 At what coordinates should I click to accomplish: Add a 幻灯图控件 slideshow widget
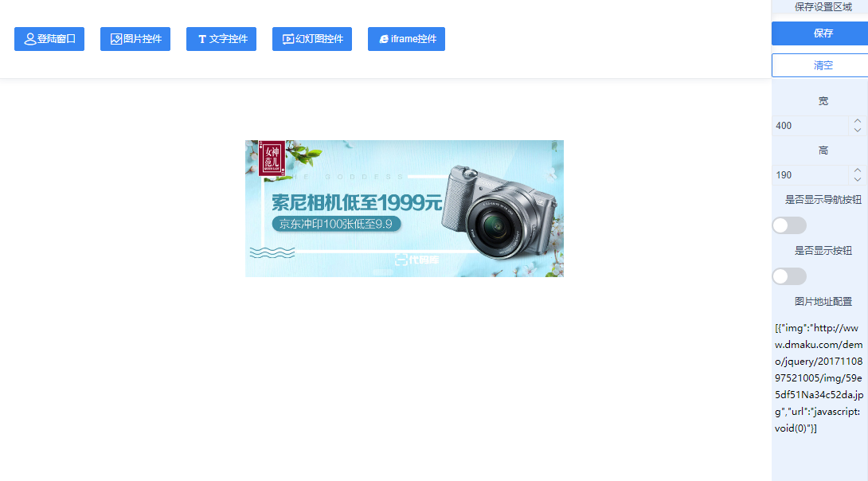(x=312, y=39)
